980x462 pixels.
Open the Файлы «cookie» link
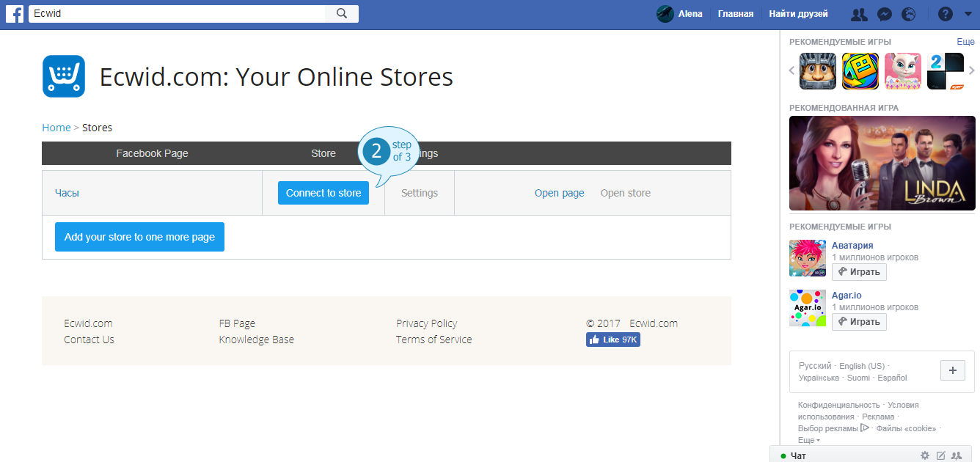click(x=906, y=428)
